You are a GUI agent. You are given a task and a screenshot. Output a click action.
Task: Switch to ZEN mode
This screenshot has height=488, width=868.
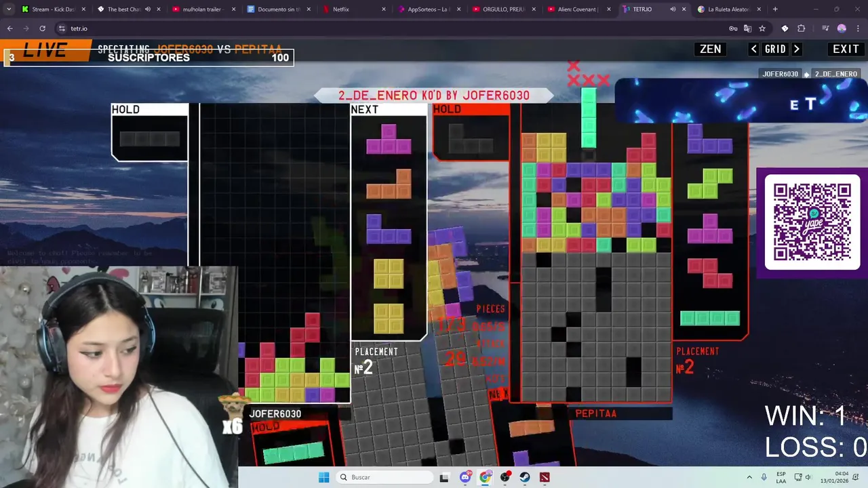tap(710, 49)
